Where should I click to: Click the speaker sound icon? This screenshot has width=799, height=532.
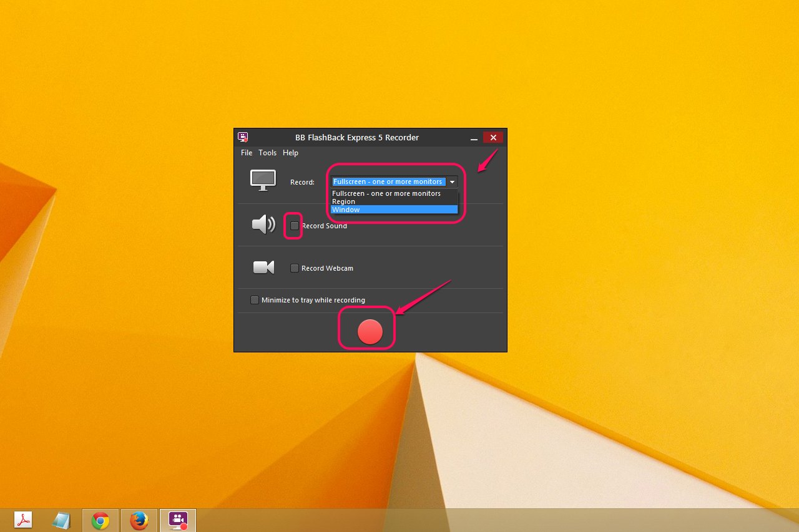(x=263, y=225)
